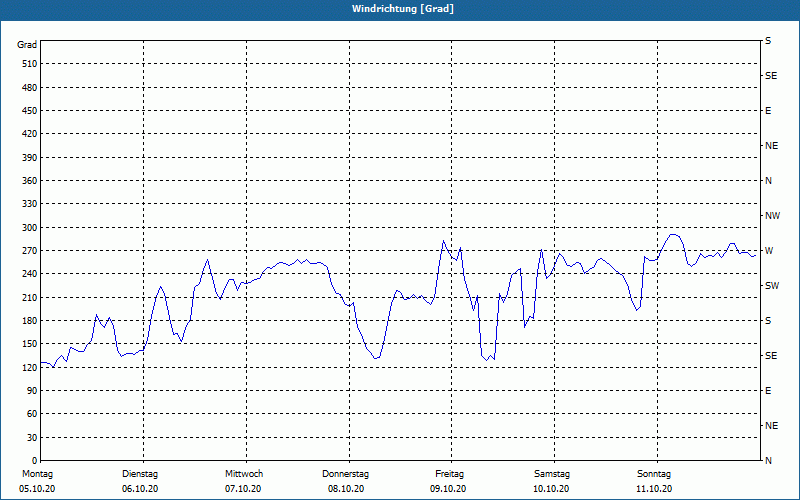Screen dimensions: 800x500
Task: Click the date 11.10.20
Action: tap(654, 489)
